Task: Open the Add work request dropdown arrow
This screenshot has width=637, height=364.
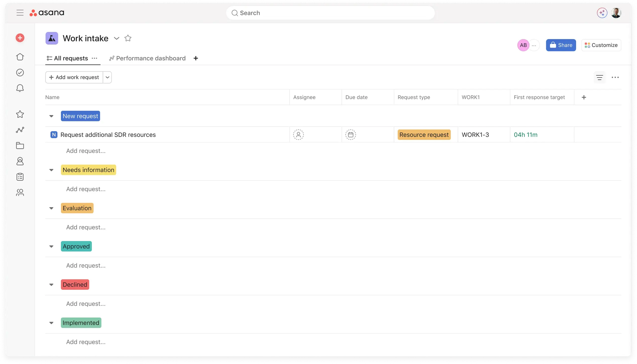Action: pos(107,78)
